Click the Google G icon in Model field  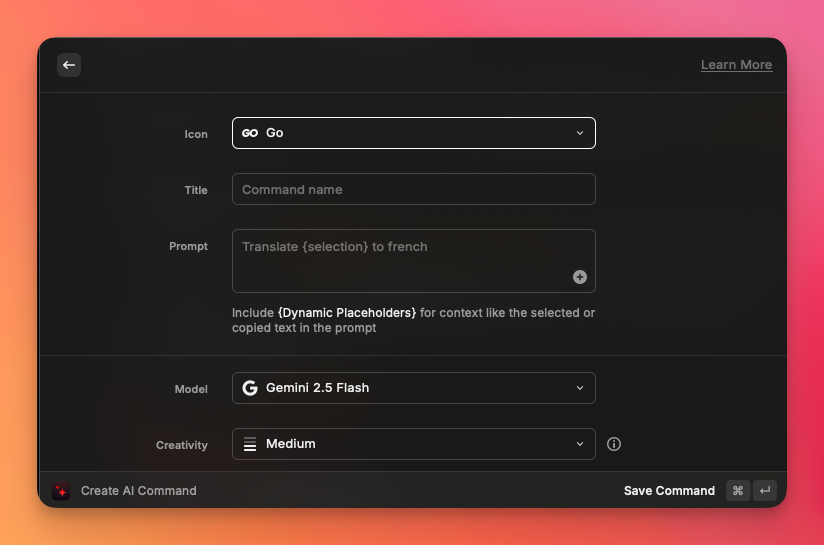[250, 388]
